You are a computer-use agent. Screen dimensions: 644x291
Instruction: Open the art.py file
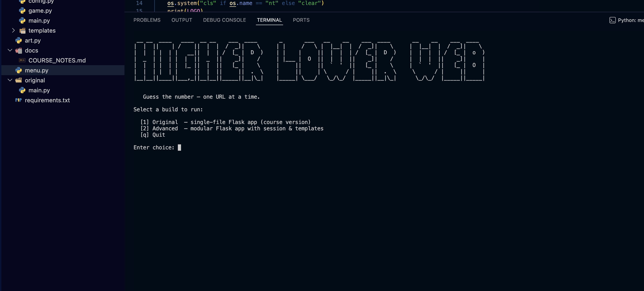(x=33, y=41)
